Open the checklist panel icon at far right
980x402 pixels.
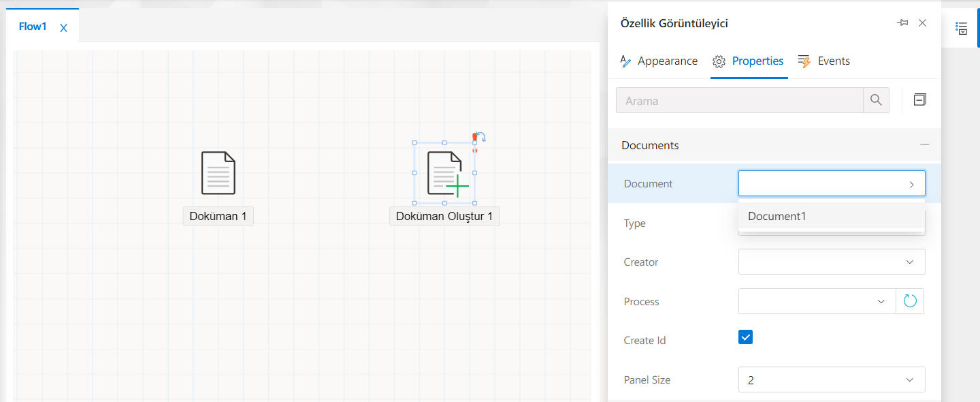click(x=961, y=28)
